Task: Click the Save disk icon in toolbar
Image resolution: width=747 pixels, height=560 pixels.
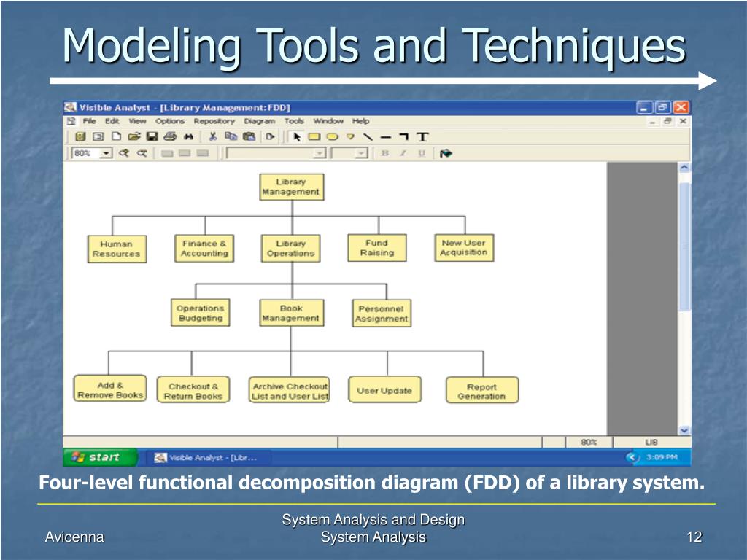Action: 152,136
